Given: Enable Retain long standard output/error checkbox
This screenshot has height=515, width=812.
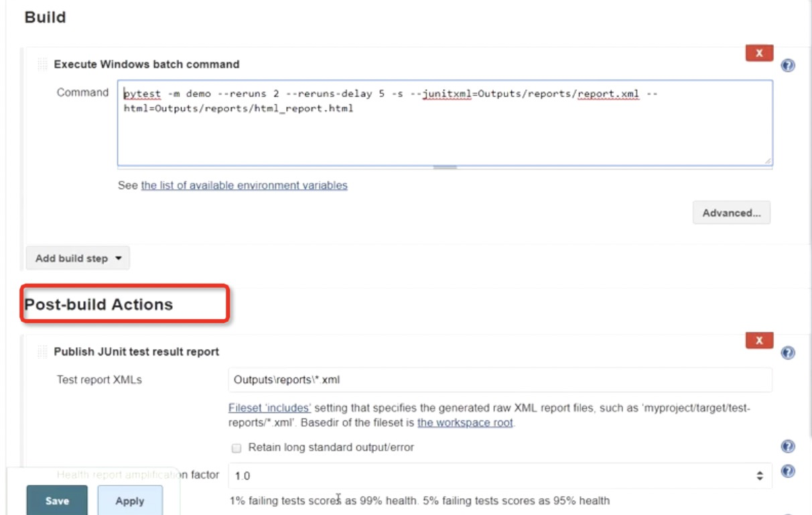Looking at the screenshot, I should click(x=236, y=447).
